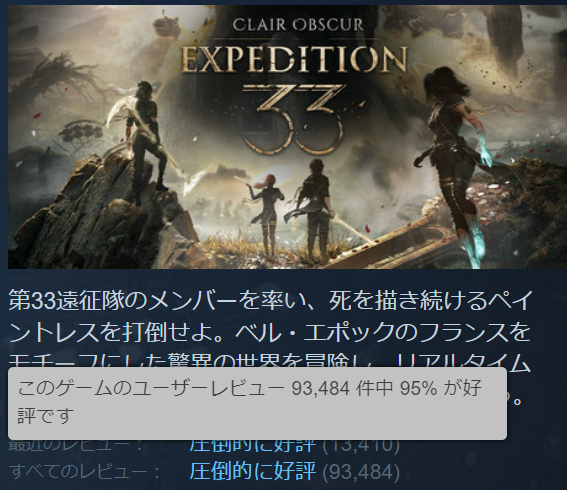
Task: Open the recent reviews '圧倒的に好評' rating link
Action: (253, 446)
